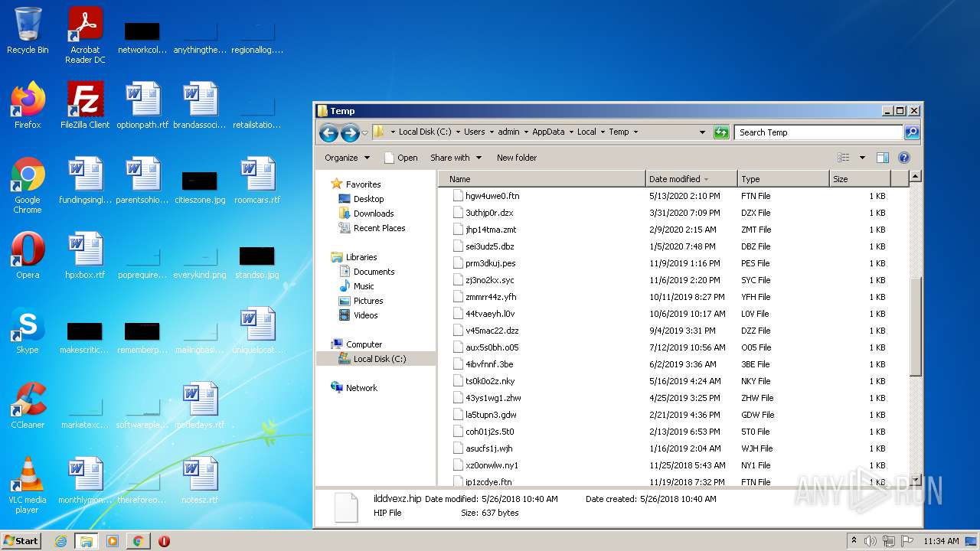Open VLC media player shortcut
This screenshot has height=551, width=980.
tap(28, 485)
